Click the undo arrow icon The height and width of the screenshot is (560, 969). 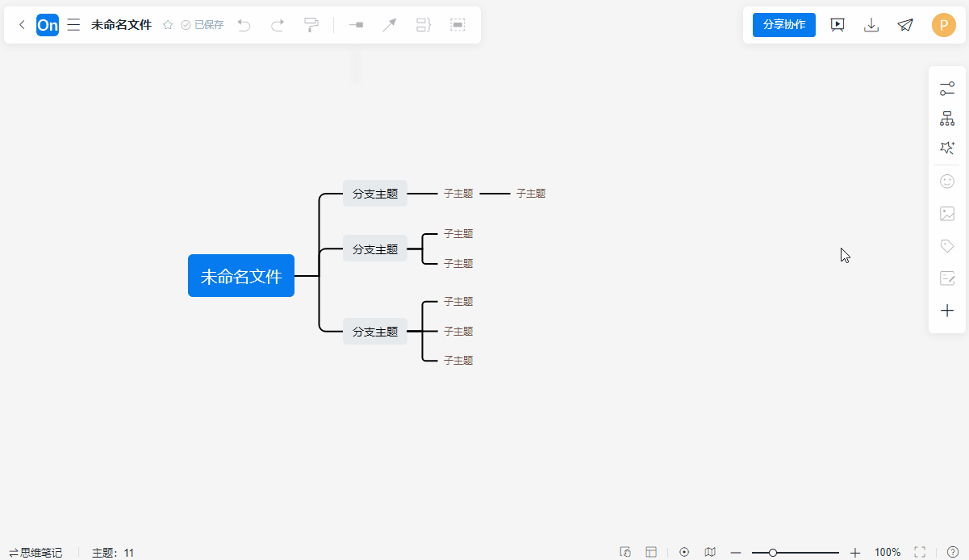(244, 25)
